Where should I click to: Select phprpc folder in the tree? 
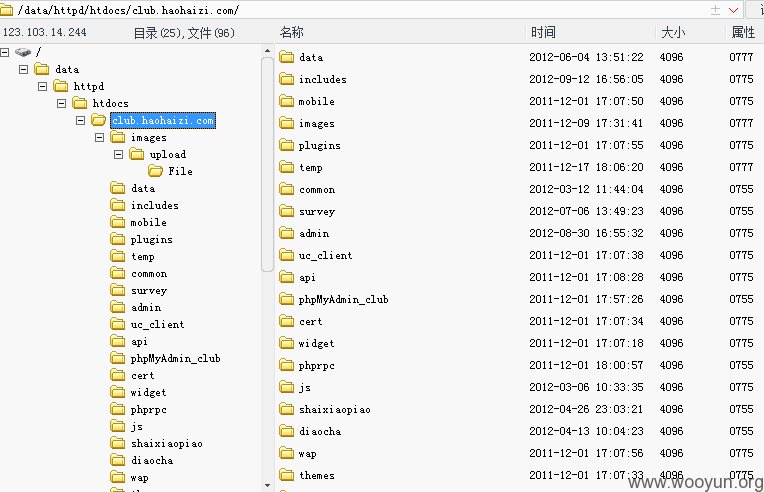click(x=149, y=410)
